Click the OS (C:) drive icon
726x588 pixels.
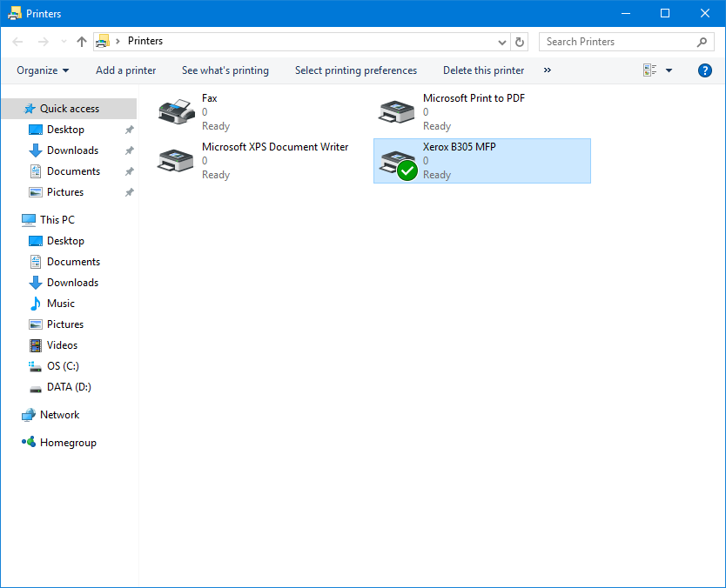coord(35,366)
